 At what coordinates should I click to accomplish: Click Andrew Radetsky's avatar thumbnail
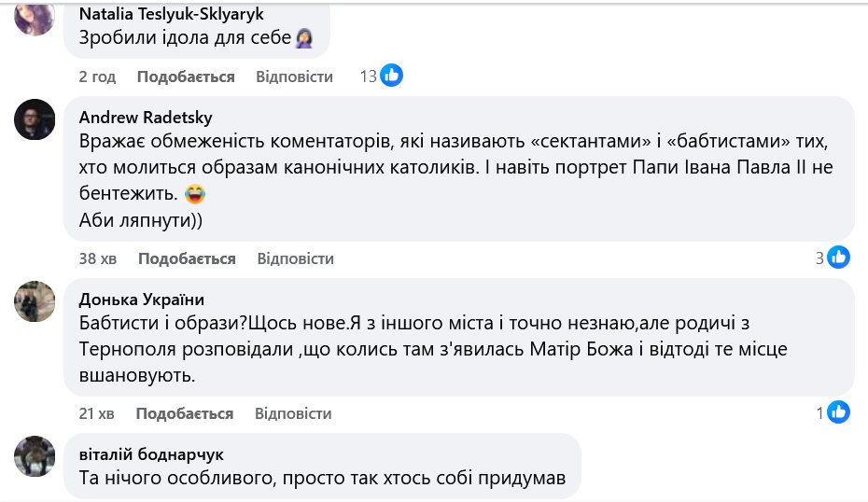[35, 119]
